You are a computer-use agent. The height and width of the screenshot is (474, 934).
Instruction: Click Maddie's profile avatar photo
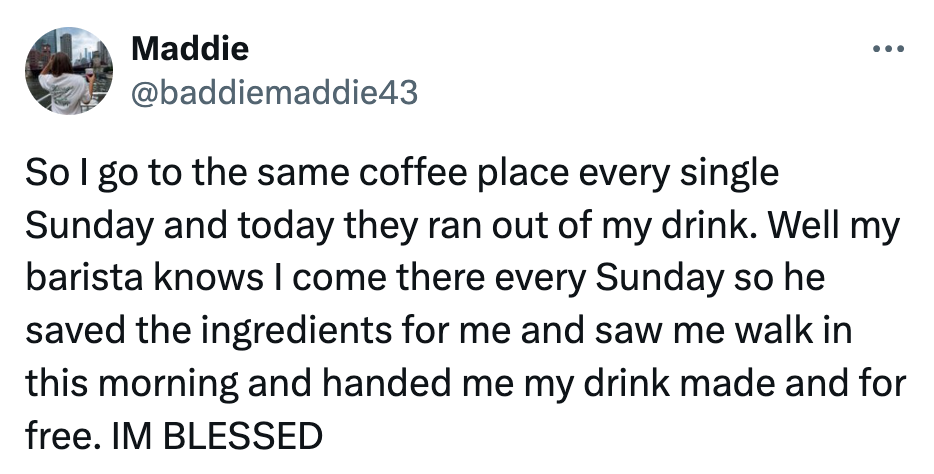pos(69,70)
